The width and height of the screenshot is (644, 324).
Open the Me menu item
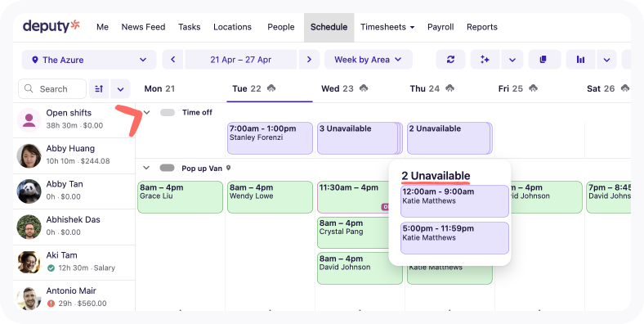click(x=102, y=27)
